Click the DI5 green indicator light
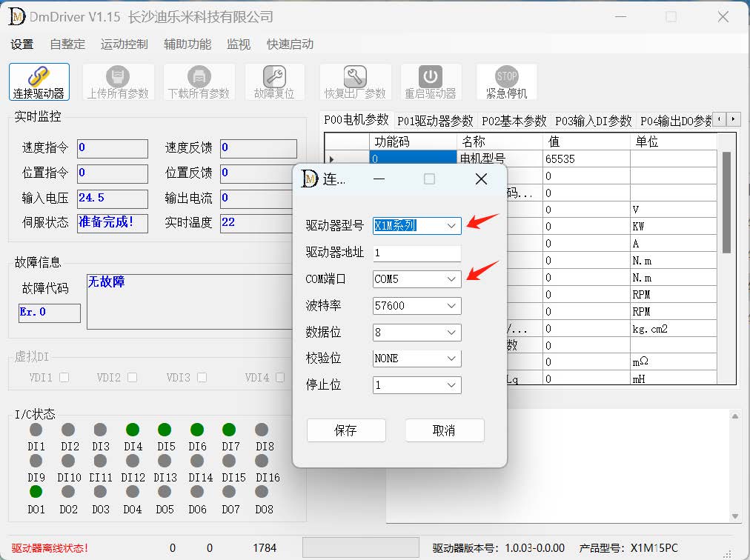The height and width of the screenshot is (560, 750). click(x=165, y=430)
